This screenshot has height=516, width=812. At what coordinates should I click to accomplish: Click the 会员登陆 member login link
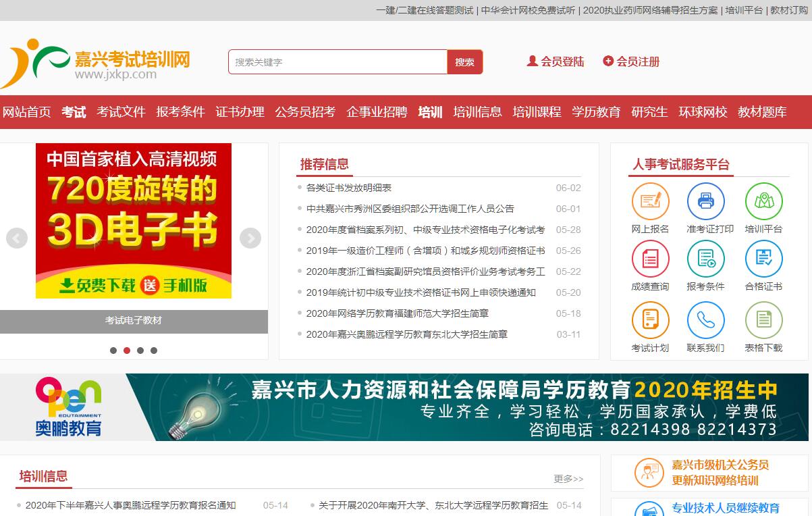tap(556, 61)
